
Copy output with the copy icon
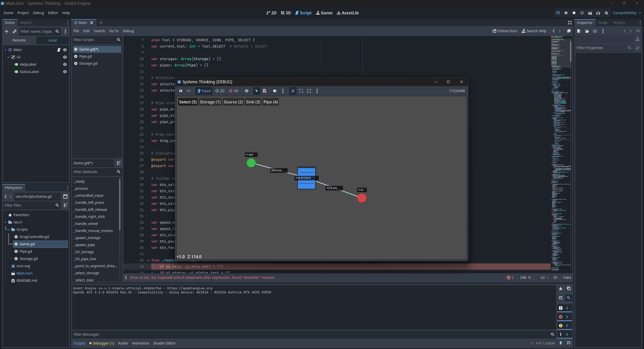[569, 288]
